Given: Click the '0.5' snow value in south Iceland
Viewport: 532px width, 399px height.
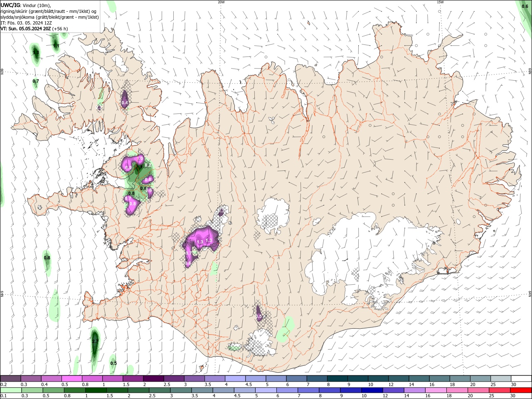Looking at the screenshot, I should click(259, 317).
